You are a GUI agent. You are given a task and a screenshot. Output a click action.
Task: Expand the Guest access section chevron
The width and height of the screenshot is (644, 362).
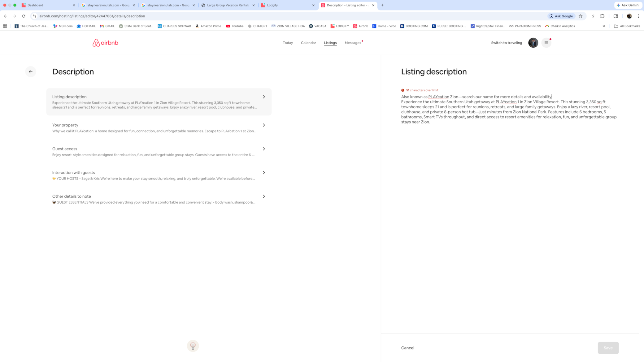pyautogui.click(x=264, y=149)
